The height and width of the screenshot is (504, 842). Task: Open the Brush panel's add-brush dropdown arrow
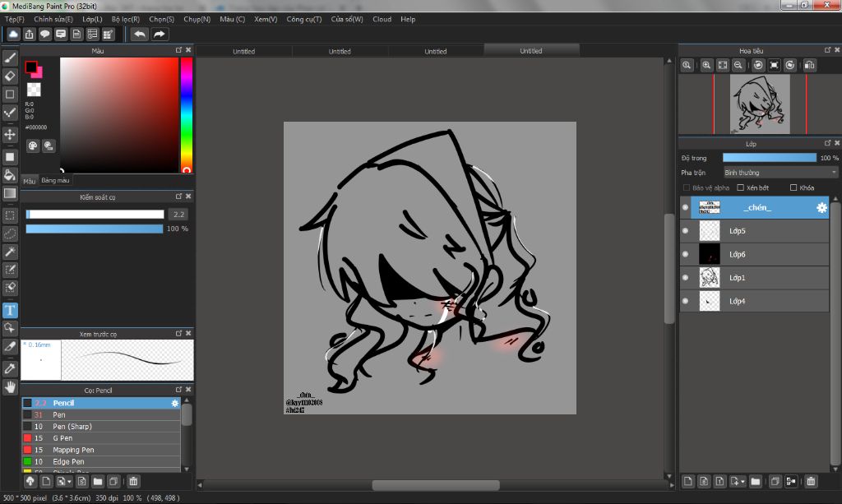(x=69, y=482)
